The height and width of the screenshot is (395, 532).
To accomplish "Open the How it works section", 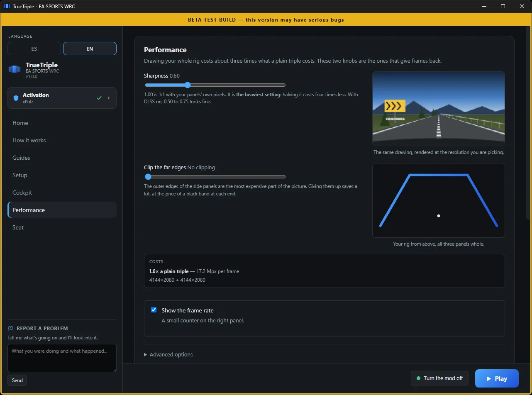I will (62, 140).
